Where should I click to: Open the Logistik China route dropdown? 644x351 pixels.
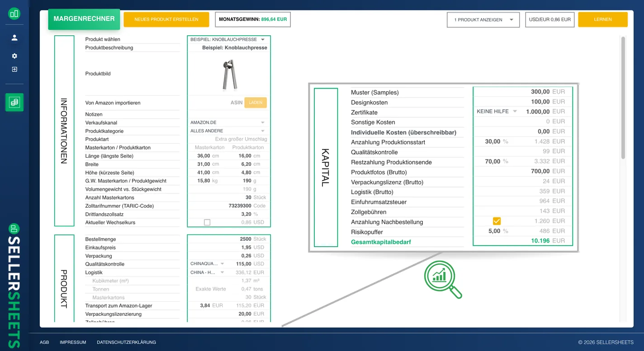(207, 272)
